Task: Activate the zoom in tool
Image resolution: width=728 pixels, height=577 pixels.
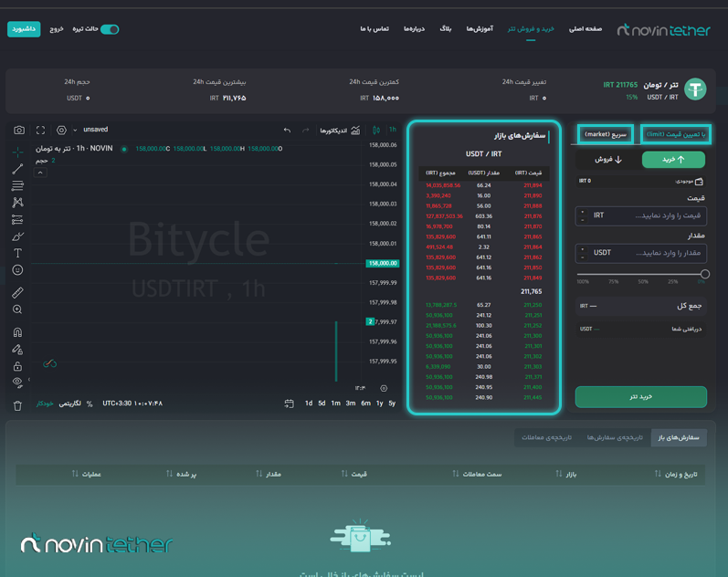Action: click(x=17, y=309)
